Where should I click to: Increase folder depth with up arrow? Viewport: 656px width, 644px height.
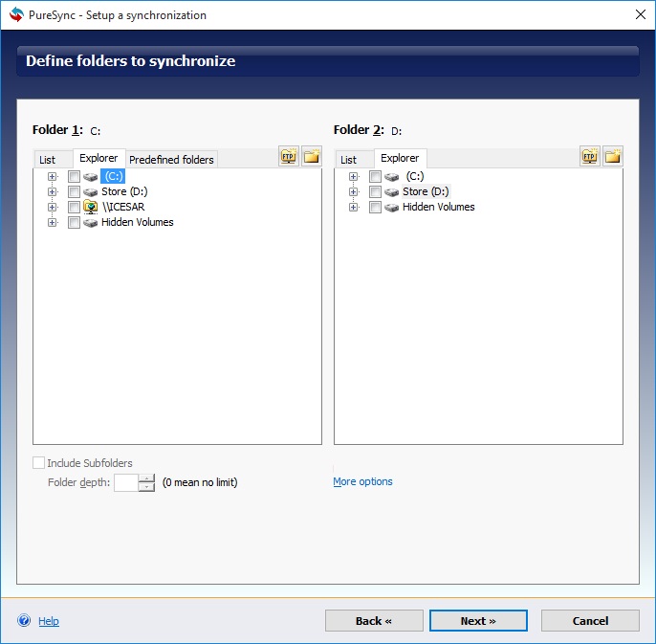146,478
